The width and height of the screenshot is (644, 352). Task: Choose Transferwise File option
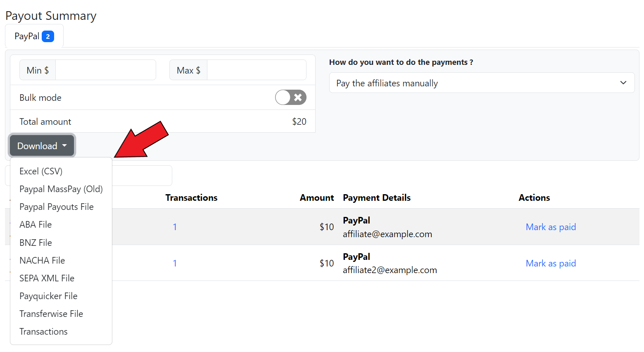point(51,314)
